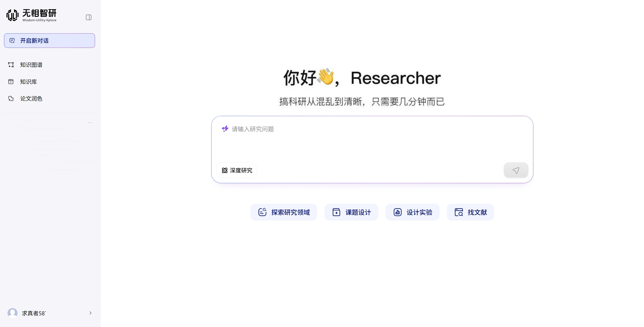Click the 求真者 username label
Viewport: 644px width, 327px height.
[x=34, y=313]
